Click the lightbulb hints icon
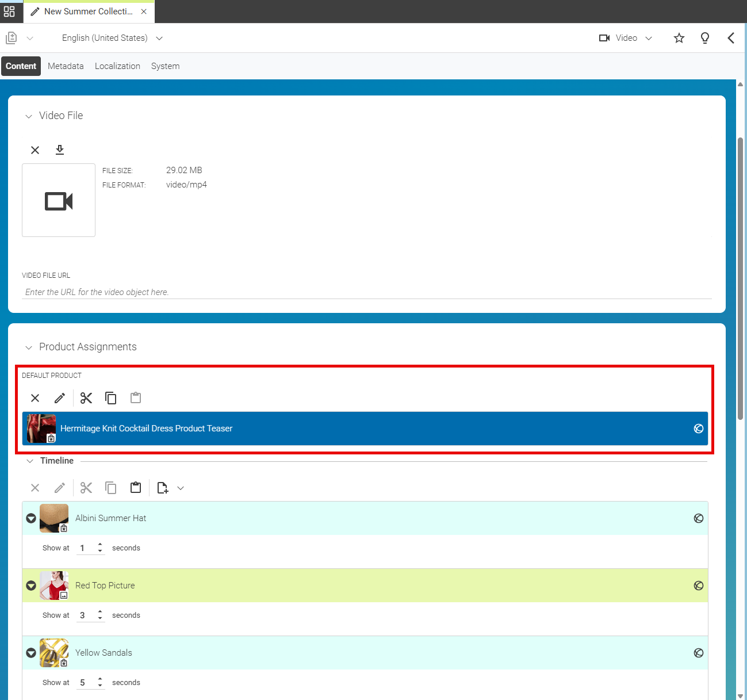 (x=705, y=38)
